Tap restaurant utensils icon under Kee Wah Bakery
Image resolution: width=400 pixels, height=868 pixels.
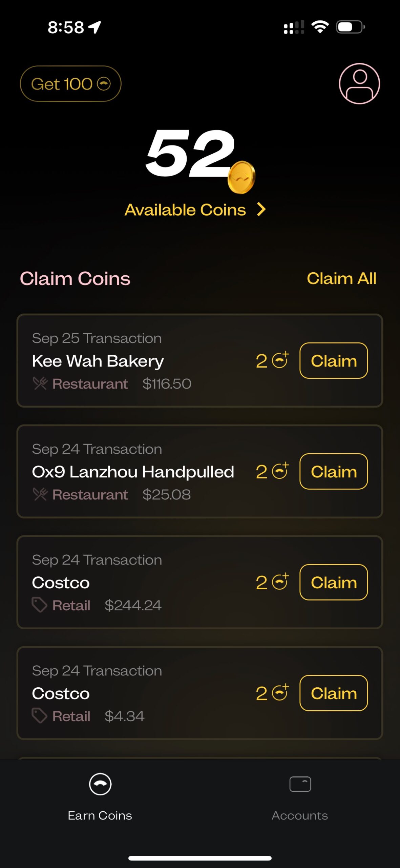tap(40, 383)
